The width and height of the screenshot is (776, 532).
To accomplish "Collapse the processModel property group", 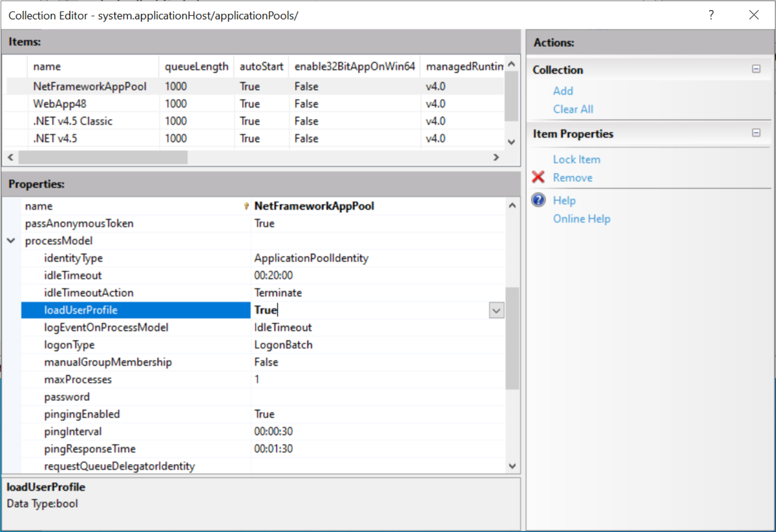I will pyautogui.click(x=11, y=241).
